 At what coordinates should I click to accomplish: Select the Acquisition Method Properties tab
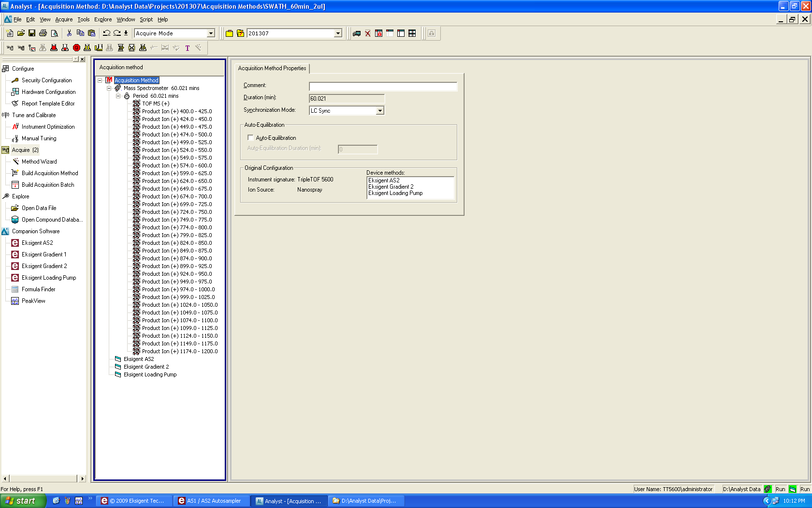coord(272,68)
